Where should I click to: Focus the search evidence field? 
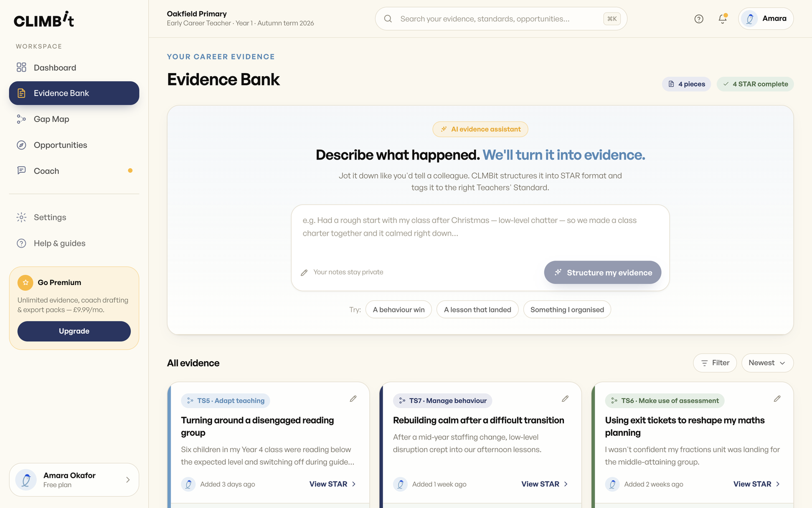pyautogui.click(x=501, y=19)
